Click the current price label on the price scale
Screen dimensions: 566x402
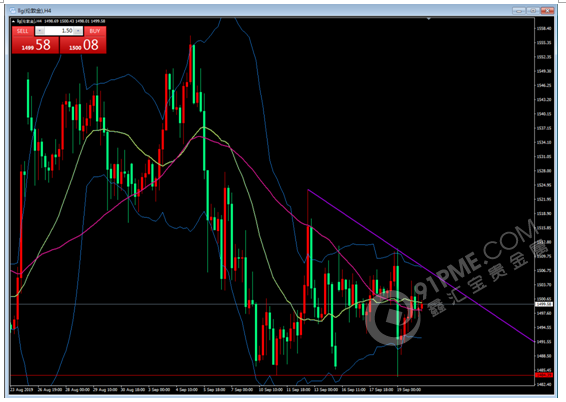544,304
